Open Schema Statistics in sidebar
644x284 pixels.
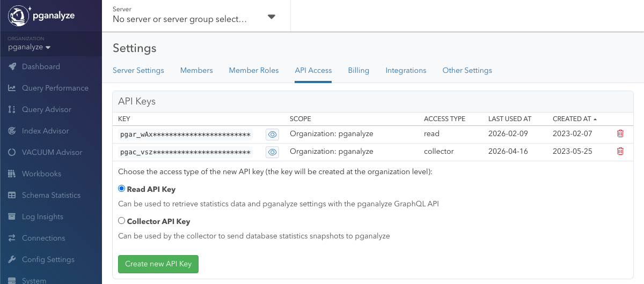pyautogui.click(x=51, y=195)
